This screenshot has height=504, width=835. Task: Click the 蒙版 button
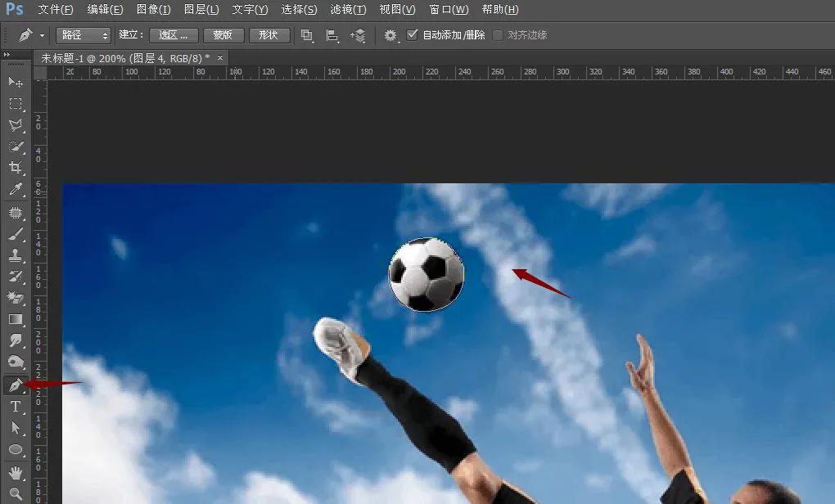point(223,35)
